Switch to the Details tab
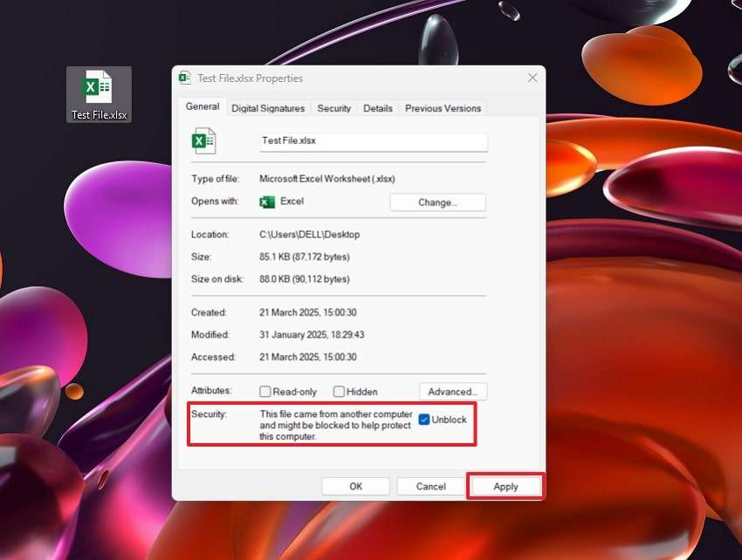 click(x=378, y=108)
